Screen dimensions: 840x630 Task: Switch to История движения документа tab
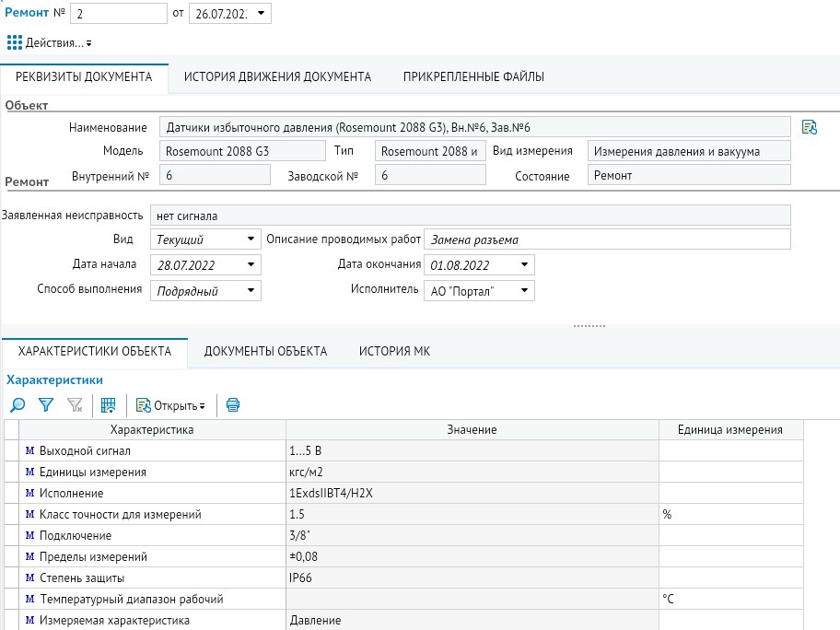(277, 77)
